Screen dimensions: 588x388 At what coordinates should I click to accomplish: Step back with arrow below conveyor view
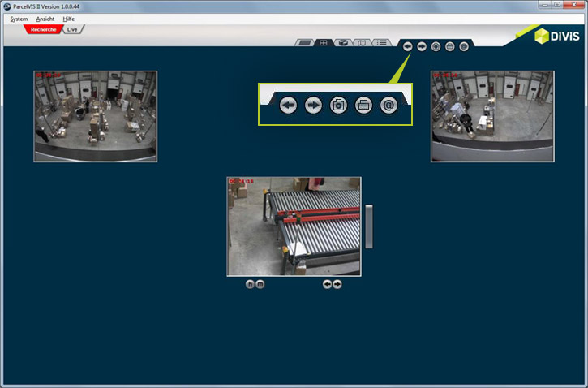pos(327,284)
